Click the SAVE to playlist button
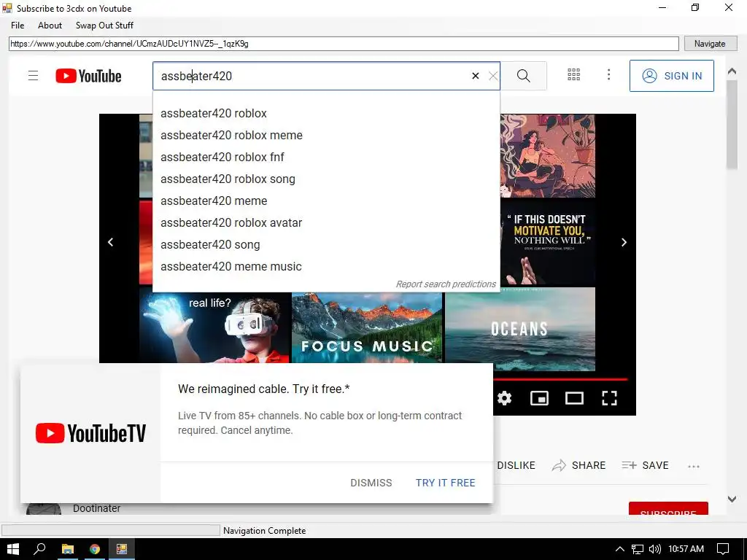This screenshot has height=560, width=747. [x=645, y=465]
